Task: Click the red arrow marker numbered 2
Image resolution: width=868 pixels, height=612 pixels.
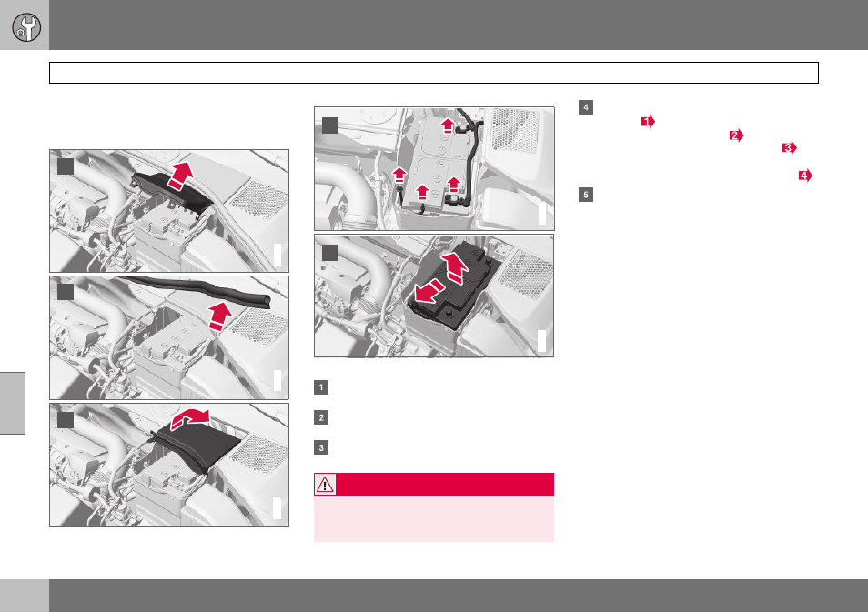Action: pos(736,135)
